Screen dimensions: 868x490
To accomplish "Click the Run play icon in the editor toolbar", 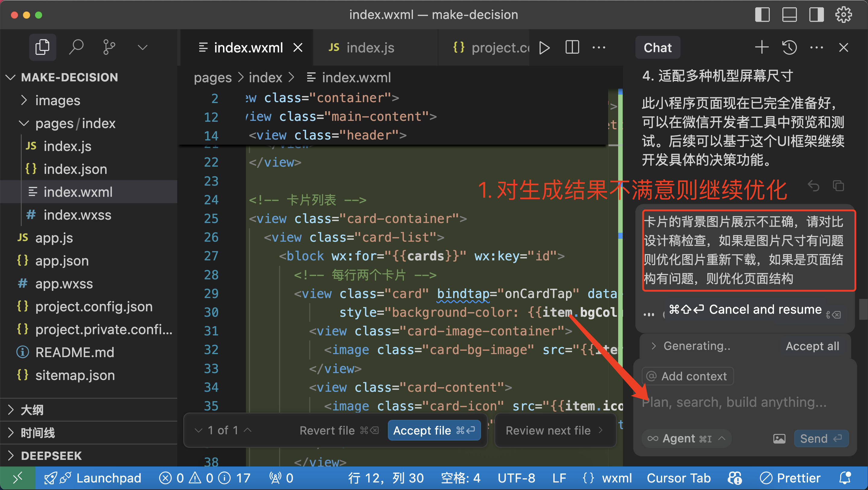I will click(544, 48).
